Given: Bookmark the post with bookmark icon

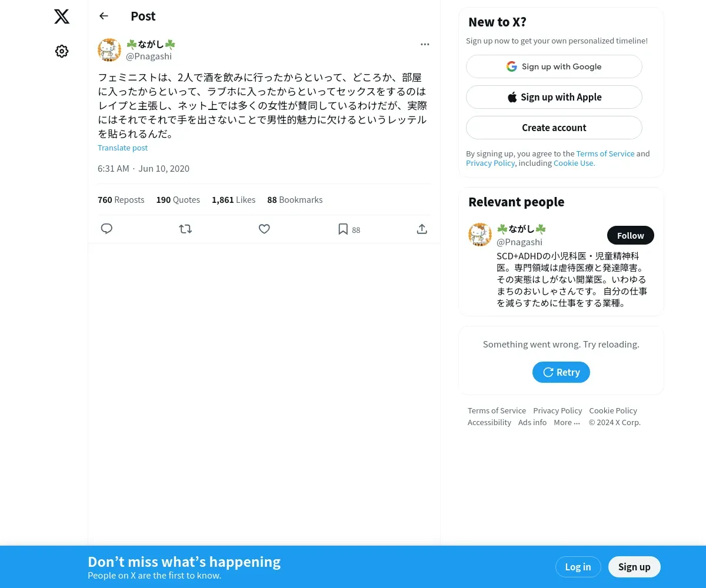Looking at the screenshot, I should click(x=343, y=229).
